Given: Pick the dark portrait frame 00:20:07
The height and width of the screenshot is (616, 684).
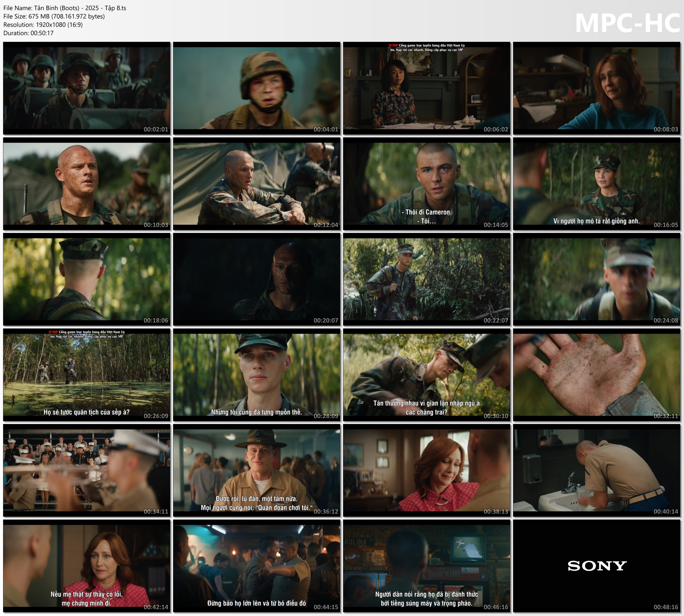Looking at the screenshot, I should pos(256,279).
